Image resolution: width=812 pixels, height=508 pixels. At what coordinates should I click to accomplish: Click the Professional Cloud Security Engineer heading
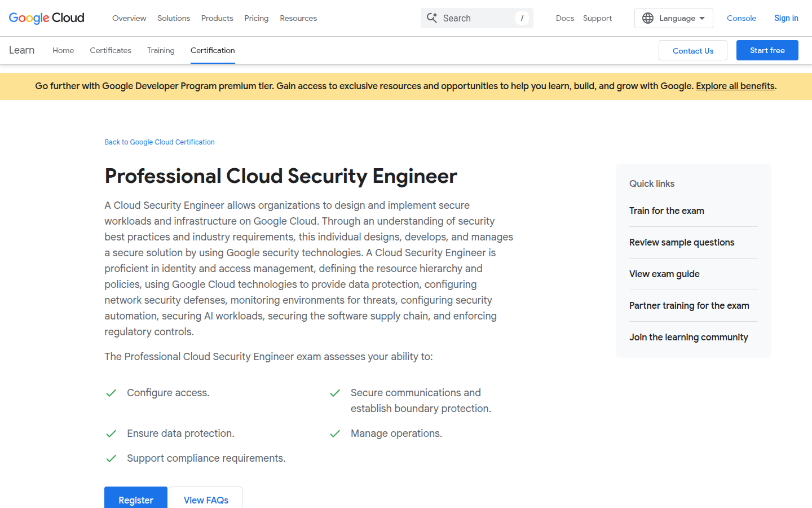(x=281, y=176)
